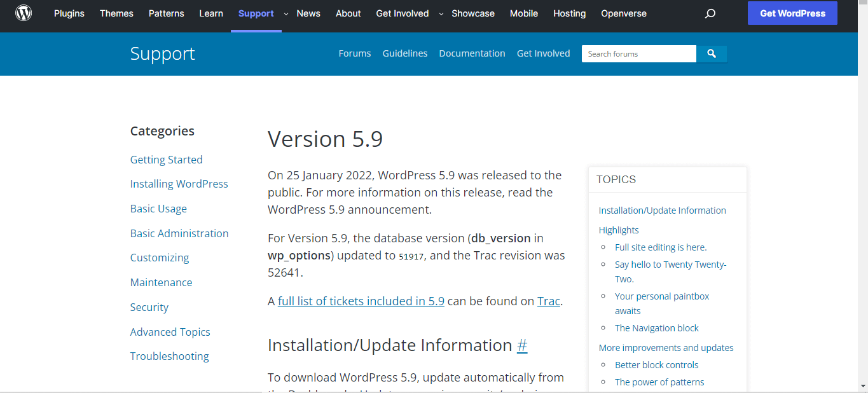Image resolution: width=868 pixels, height=393 pixels.
Task: Open the Installing WordPress category
Action: pos(179,184)
